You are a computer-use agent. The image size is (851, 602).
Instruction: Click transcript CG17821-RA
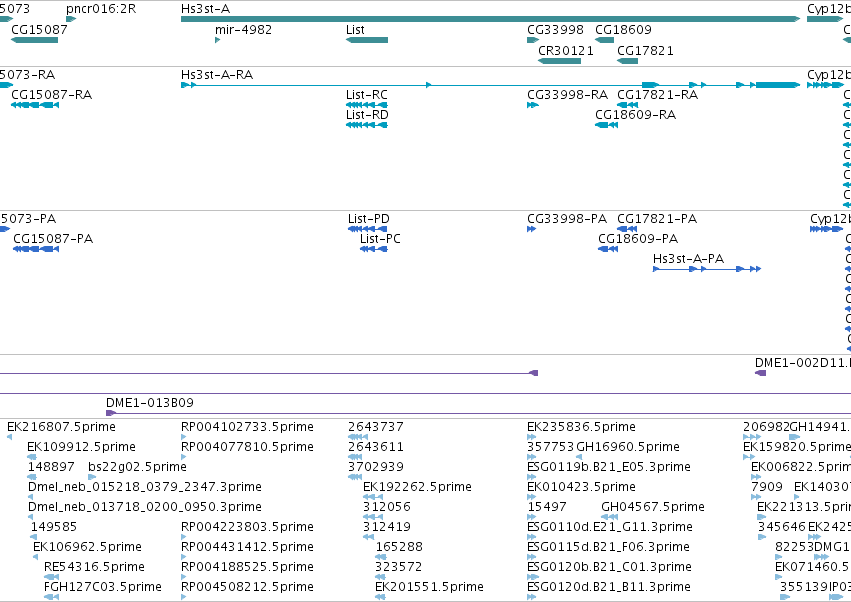[x=627, y=105]
